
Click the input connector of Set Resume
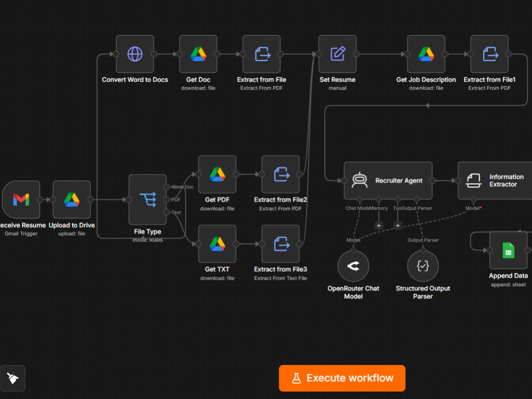319,54
